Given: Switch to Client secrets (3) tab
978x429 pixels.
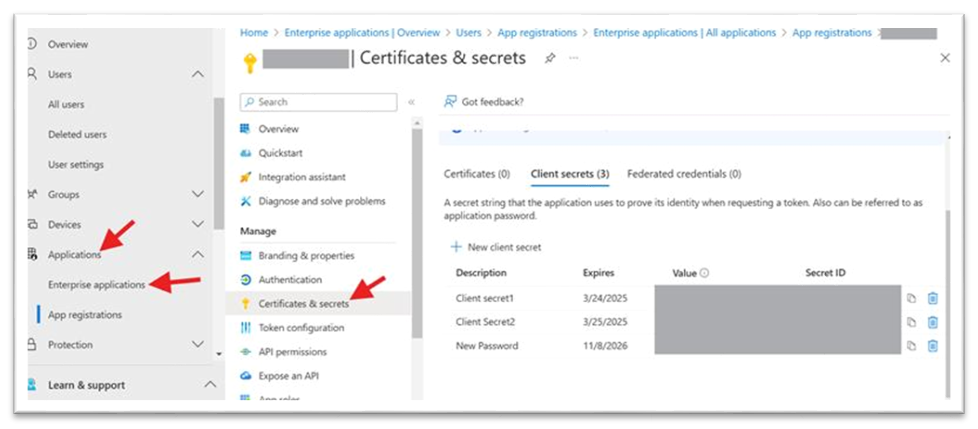Looking at the screenshot, I should [x=570, y=174].
